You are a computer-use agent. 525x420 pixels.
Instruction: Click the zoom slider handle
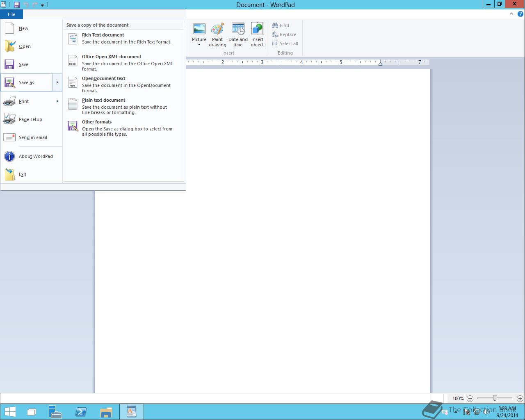click(x=495, y=398)
